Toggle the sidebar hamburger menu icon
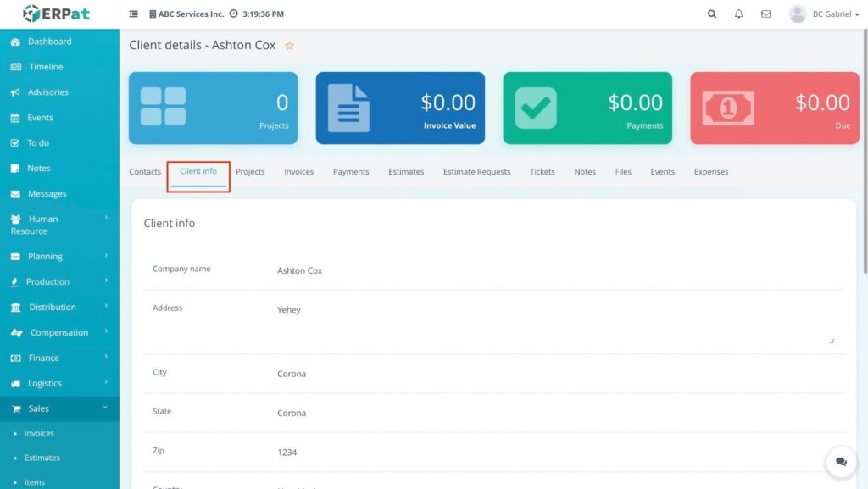This screenshot has height=489, width=868. click(134, 14)
